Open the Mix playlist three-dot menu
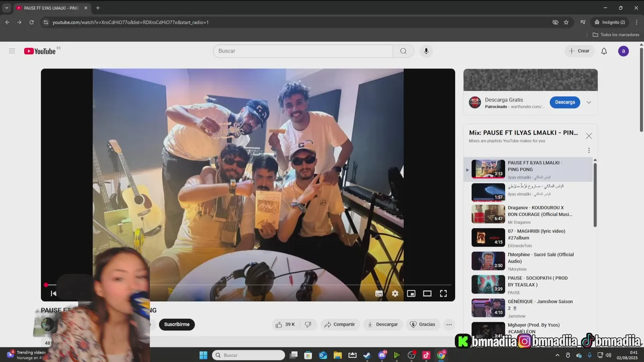644x362 pixels. 589,150
